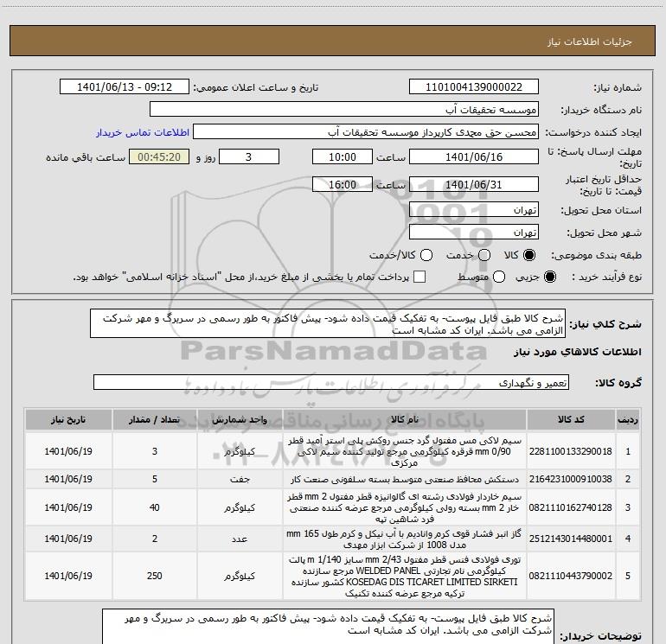Image resolution: width=666 pixels, height=644 pixels.
Task: Click the response deadline date 1401/06/16 field
Action: [x=474, y=157]
